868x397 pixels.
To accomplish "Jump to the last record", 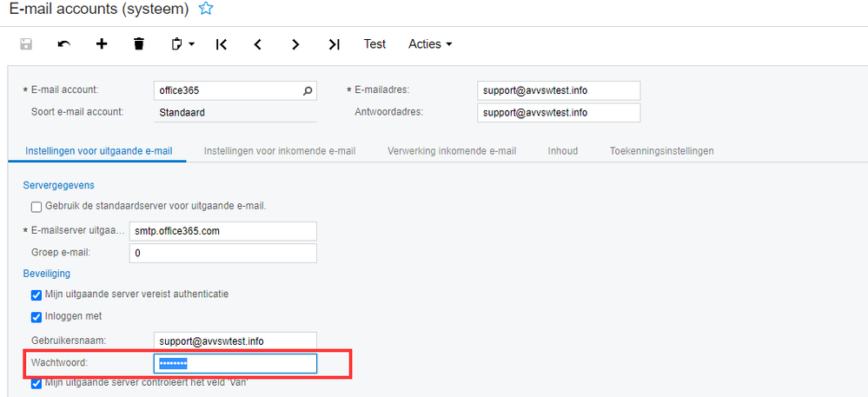I will [x=334, y=44].
